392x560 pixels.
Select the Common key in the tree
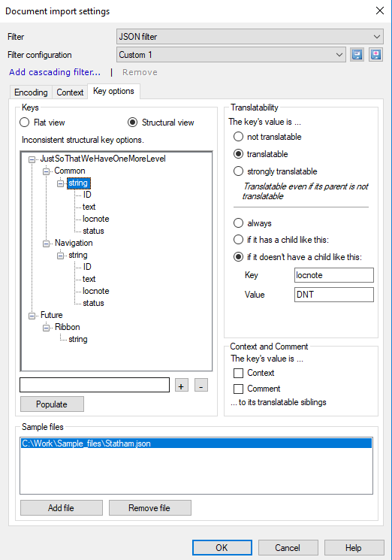pyautogui.click(x=70, y=171)
